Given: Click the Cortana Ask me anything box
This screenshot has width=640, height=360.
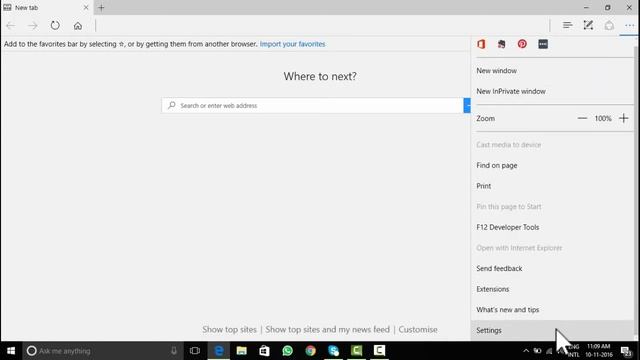Looking at the screenshot, I should [102, 351].
